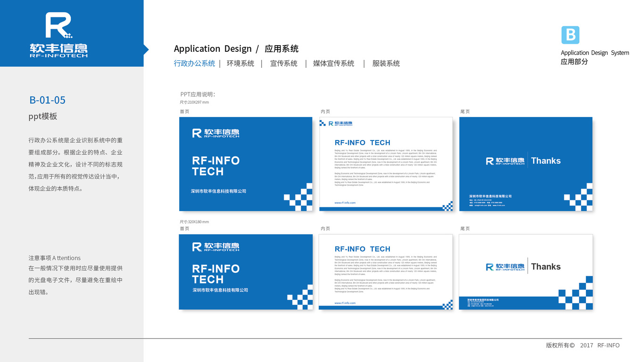Image resolution: width=644 pixels, height=362 pixels.
Task: Select the 媒体宣传系统 tab
Action: click(334, 63)
